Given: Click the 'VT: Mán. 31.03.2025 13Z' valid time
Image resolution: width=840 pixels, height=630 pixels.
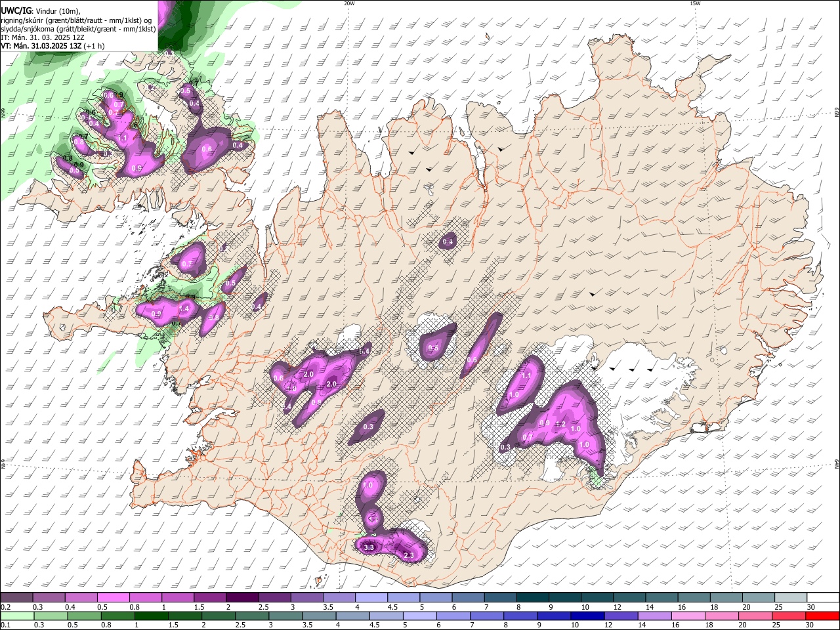Looking at the screenshot, I should 41,46.
